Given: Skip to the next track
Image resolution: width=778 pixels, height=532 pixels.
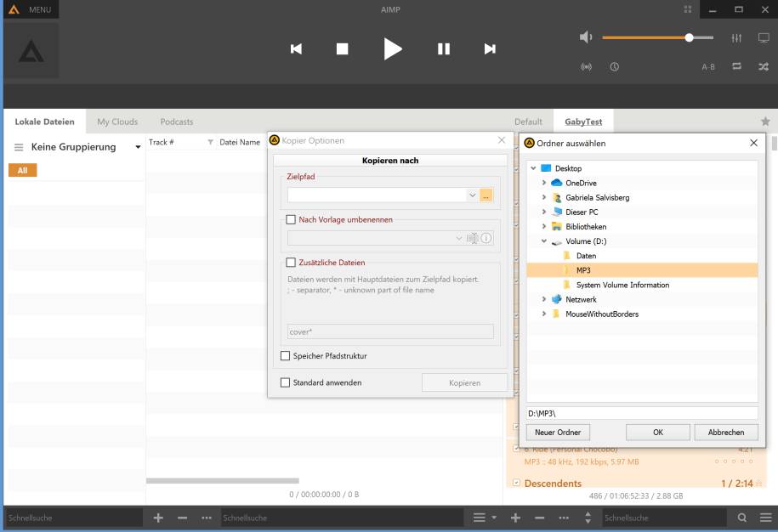Looking at the screenshot, I should (x=490, y=49).
